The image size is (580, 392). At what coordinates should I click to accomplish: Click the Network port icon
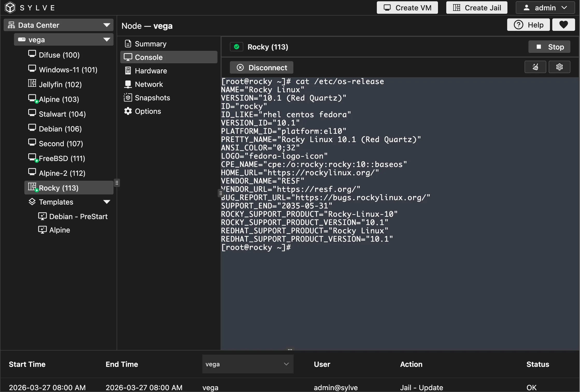[x=128, y=84]
